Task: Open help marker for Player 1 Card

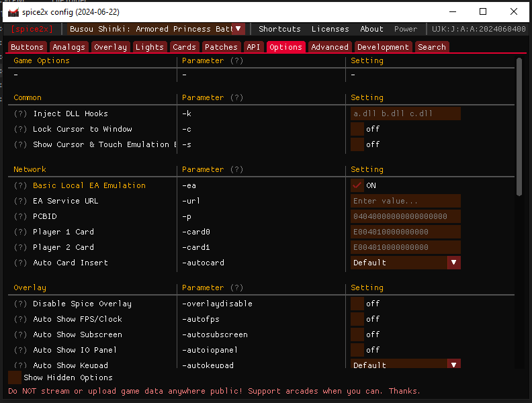Action: pyautogui.click(x=20, y=232)
